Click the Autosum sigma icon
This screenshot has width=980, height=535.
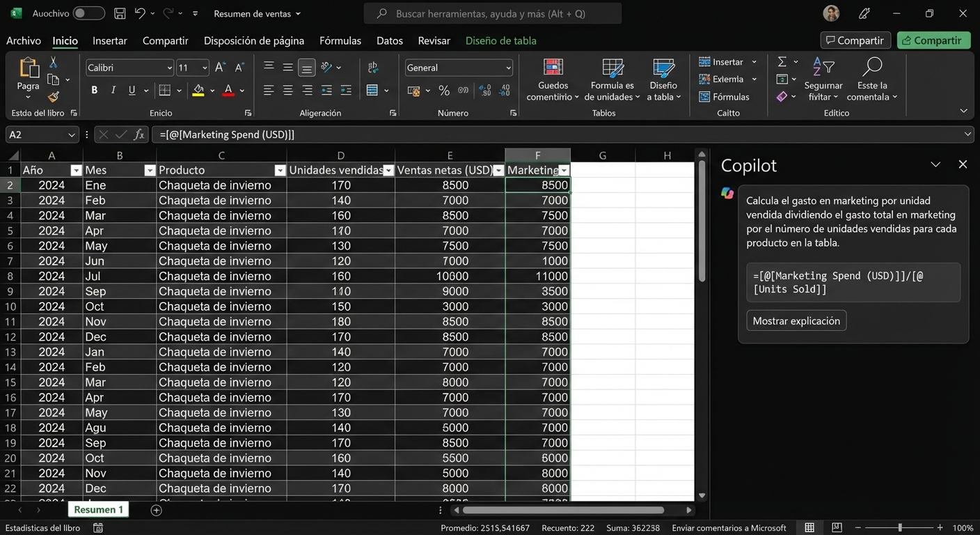point(781,61)
